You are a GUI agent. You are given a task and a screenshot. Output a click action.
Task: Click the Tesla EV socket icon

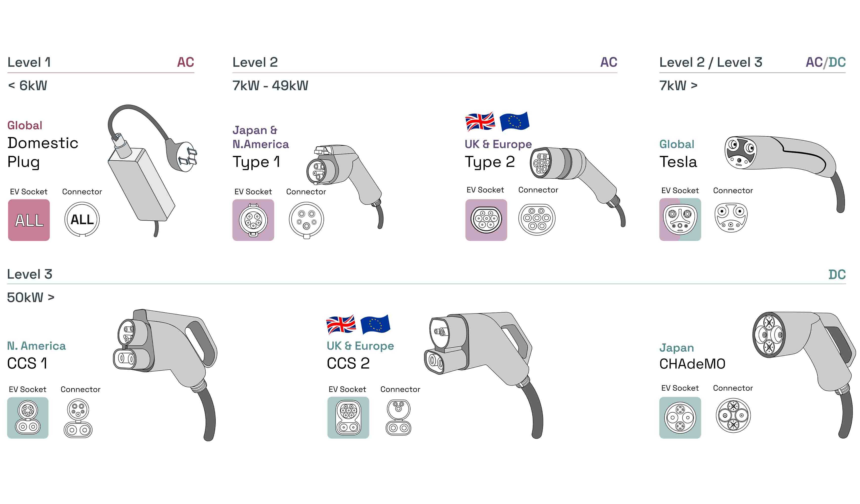(680, 220)
